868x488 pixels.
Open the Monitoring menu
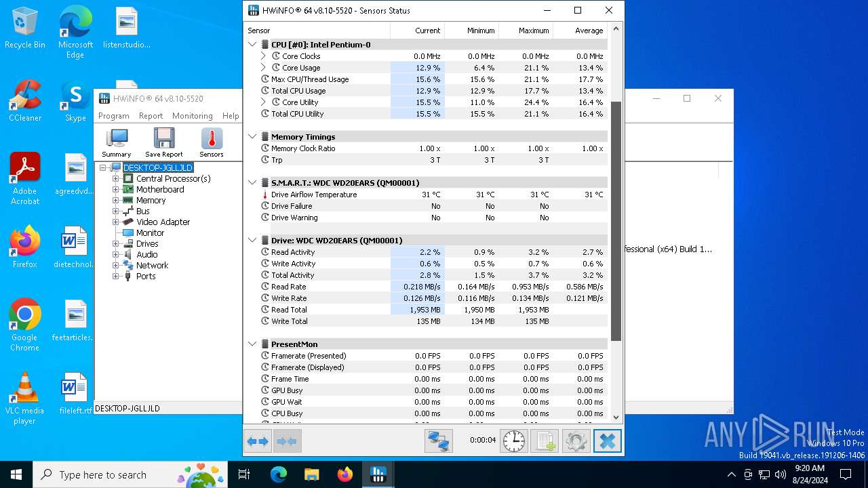tap(193, 116)
